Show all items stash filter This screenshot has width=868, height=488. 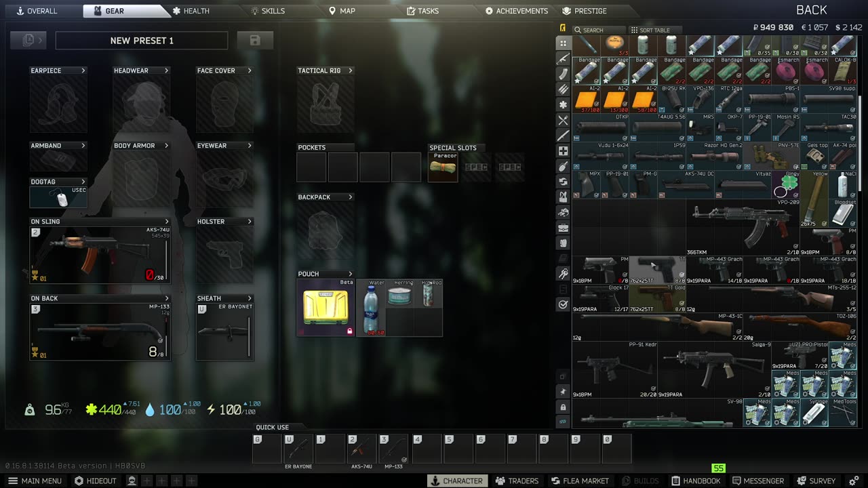coord(563,43)
